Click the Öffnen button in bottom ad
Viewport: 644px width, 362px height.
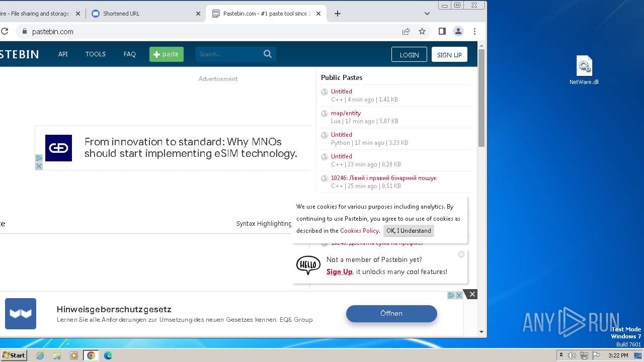391,313
